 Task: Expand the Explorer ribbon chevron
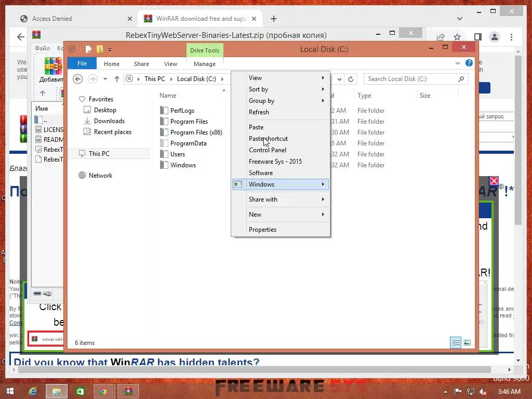458,63
